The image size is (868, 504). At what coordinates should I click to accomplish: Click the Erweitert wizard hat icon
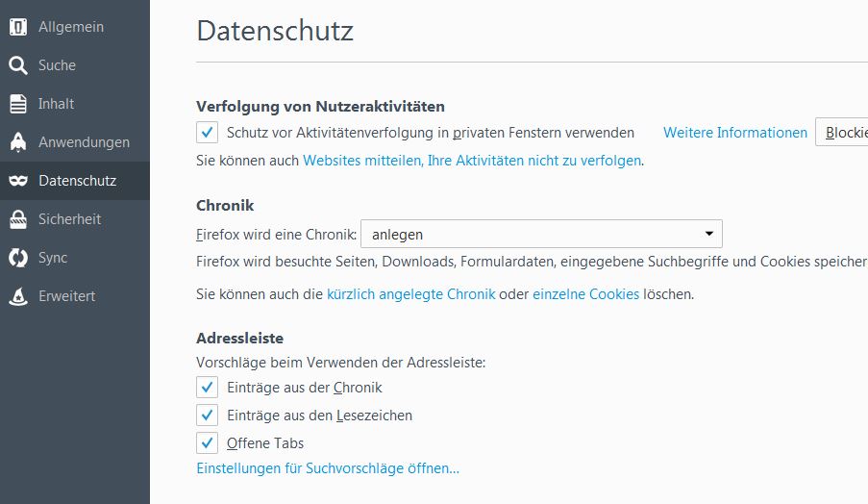tap(18, 296)
